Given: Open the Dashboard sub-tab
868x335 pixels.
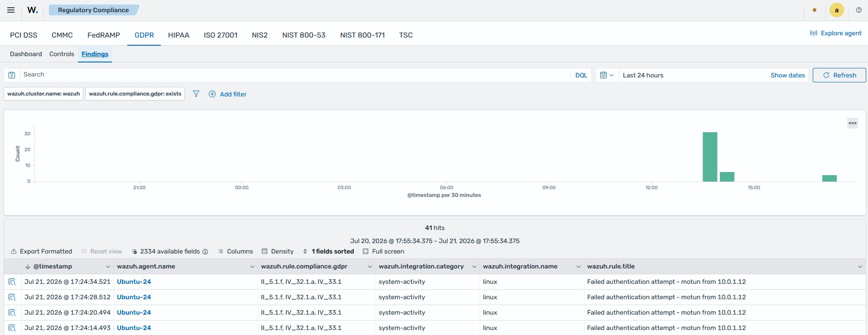Looking at the screenshot, I should (26, 54).
